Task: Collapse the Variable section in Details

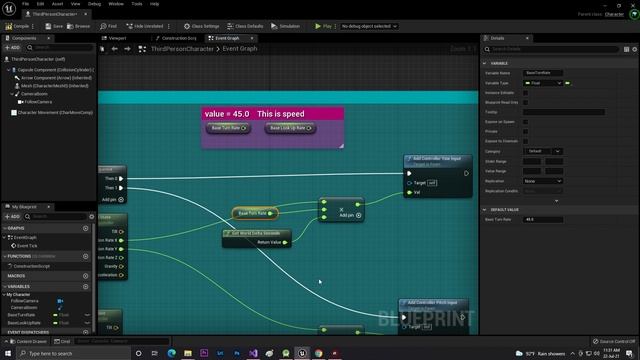Action: pos(485,64)
